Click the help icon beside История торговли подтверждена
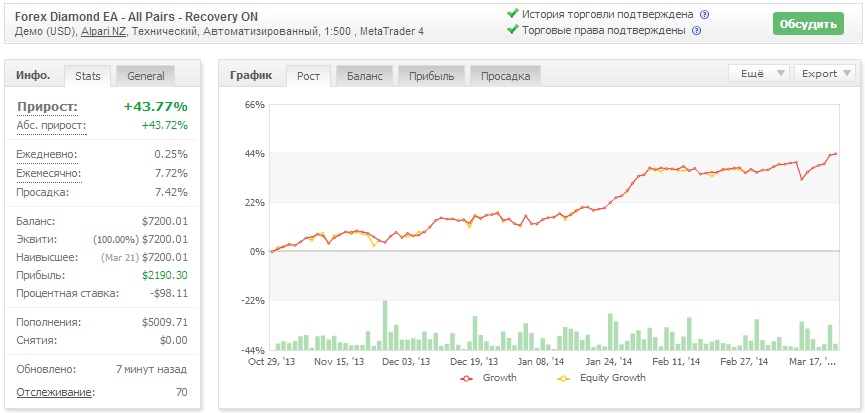The height and width of the screenshot is (413, 865). point(704,15)
